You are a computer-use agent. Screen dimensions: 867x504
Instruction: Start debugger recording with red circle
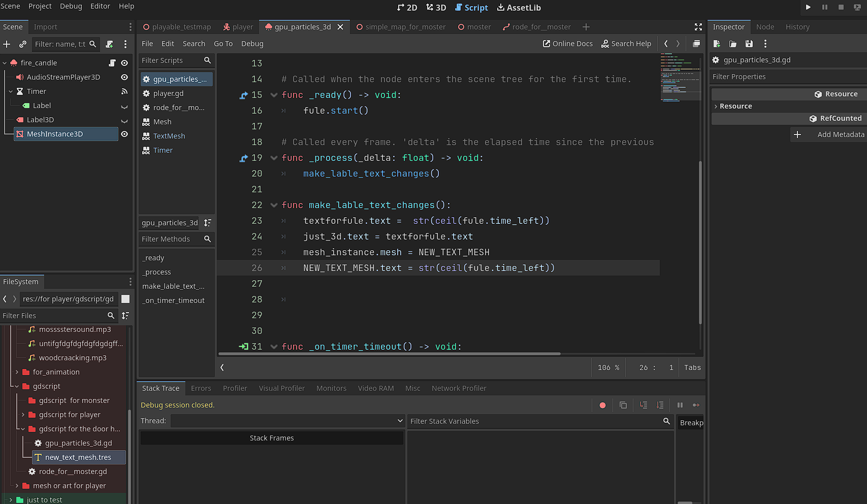point(602,405)
